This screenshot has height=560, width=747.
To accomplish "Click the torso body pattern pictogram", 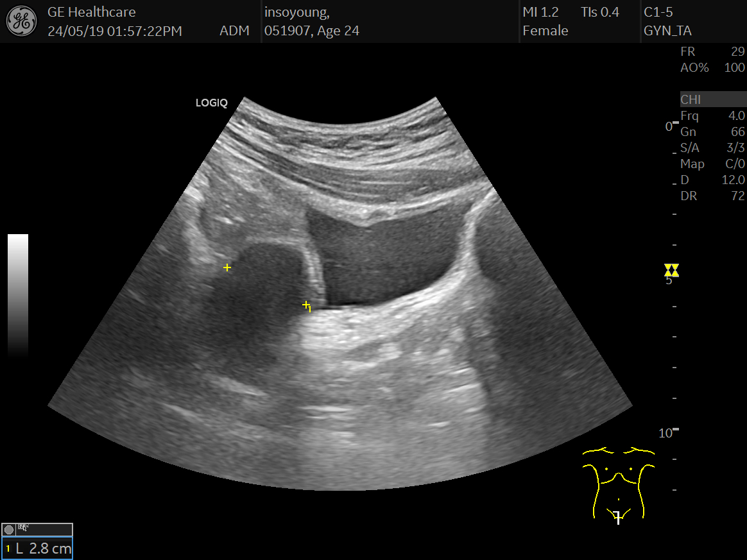I will pyautogui.click(x=618, y=482).
